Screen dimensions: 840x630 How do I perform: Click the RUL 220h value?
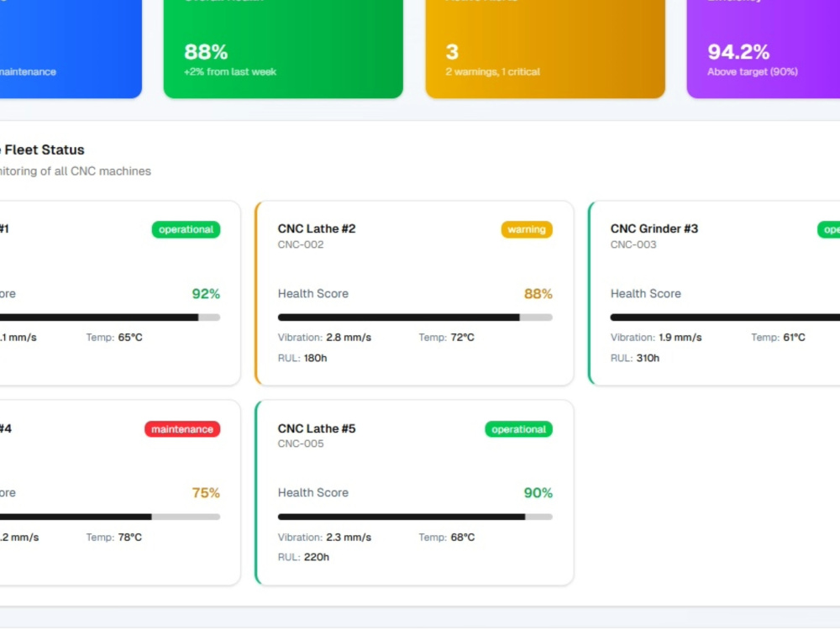pos(316,557)
